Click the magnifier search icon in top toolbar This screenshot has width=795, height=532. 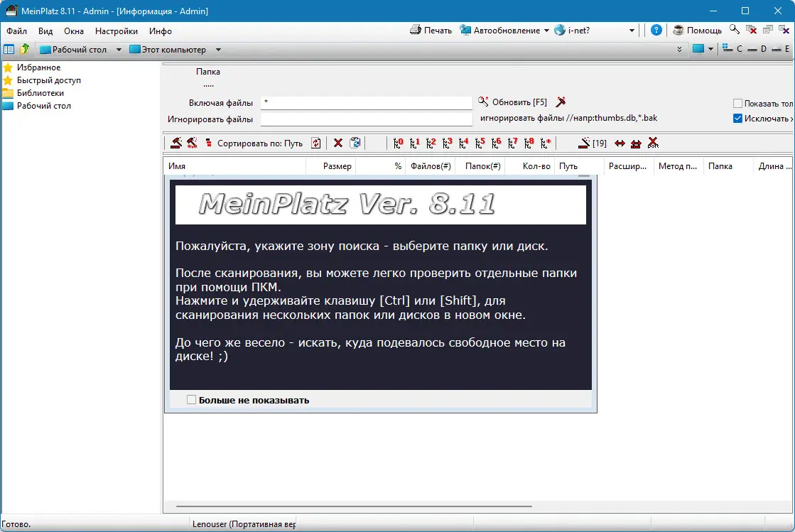[735, 30]
